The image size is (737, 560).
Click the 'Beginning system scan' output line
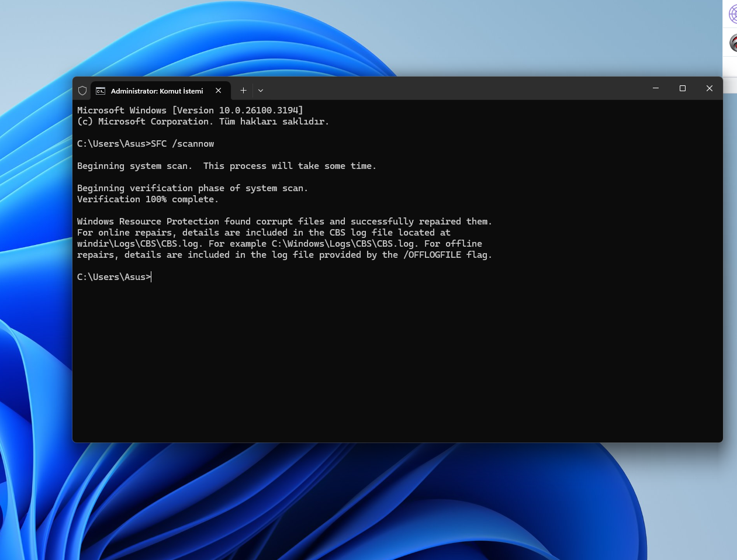[x=227, y=166]
